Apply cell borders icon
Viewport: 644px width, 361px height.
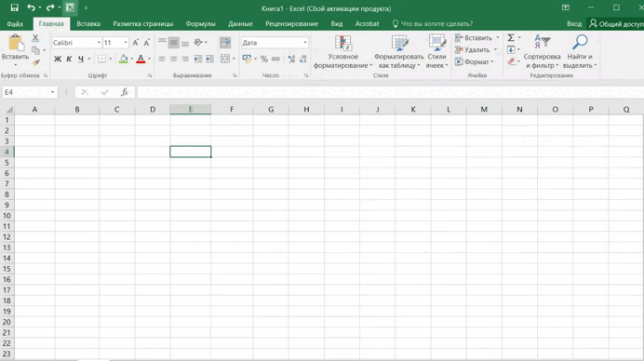(x=101, y=60)
